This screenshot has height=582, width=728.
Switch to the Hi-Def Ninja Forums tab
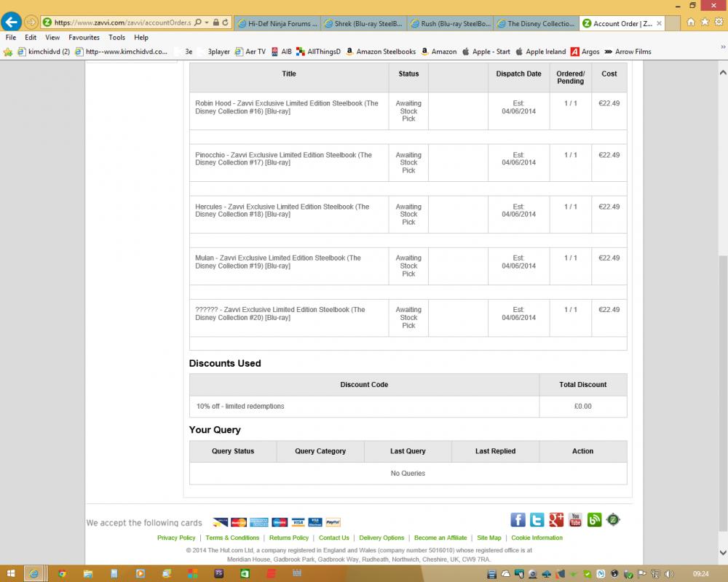click(x=277, y=24)
